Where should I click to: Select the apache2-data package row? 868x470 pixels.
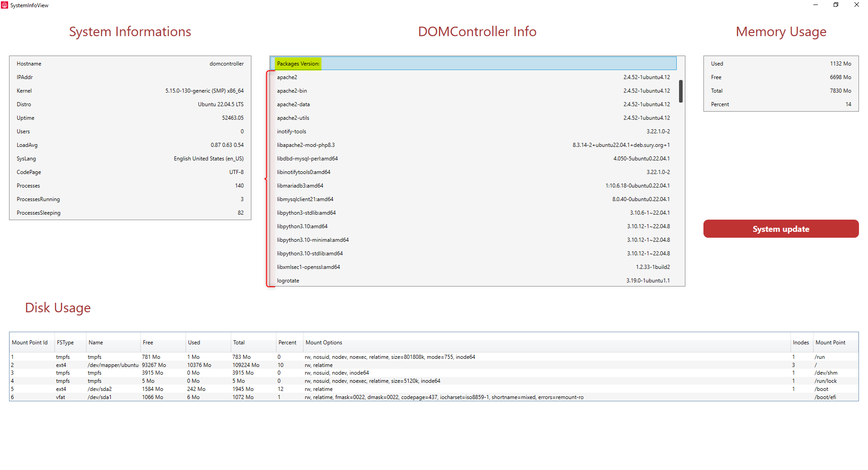pyautogui.click(x=473, y=104)
